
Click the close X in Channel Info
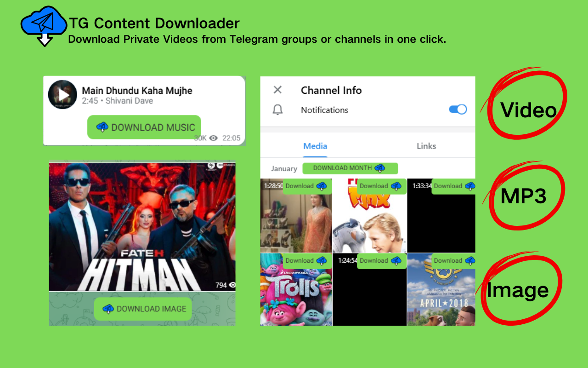(x=277, y=90)
